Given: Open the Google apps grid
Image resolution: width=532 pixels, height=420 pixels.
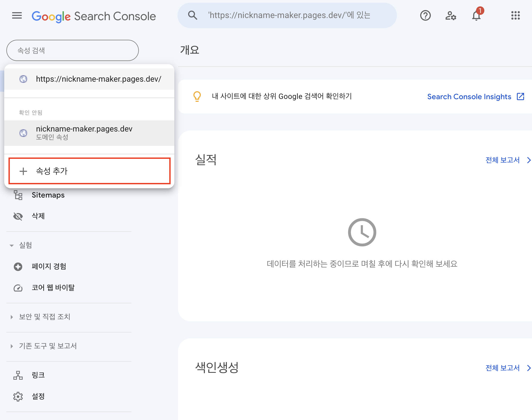Looking at the screenshot, I should 515,16.
